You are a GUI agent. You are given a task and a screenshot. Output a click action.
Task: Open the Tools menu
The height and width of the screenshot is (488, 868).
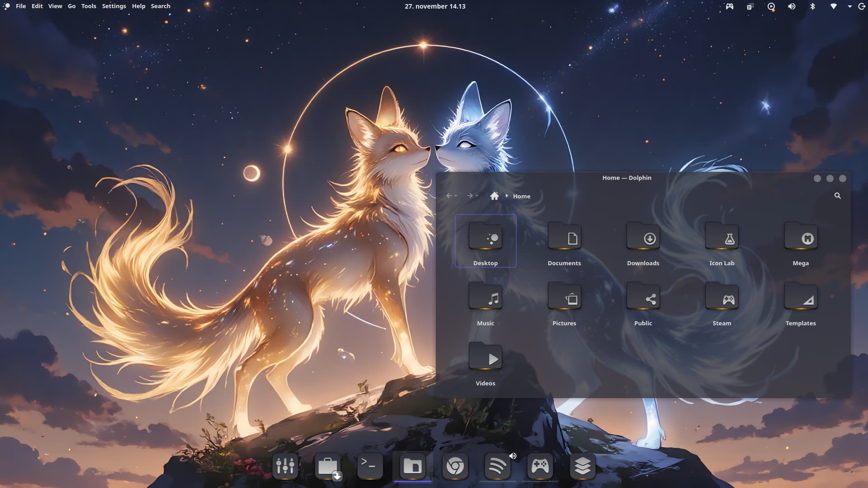point(89,6)
